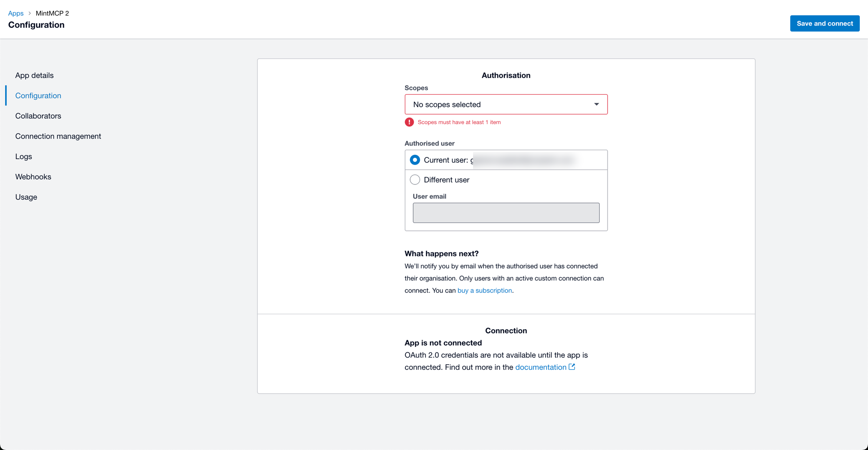Click the Save and connect button

click(825, 23)
